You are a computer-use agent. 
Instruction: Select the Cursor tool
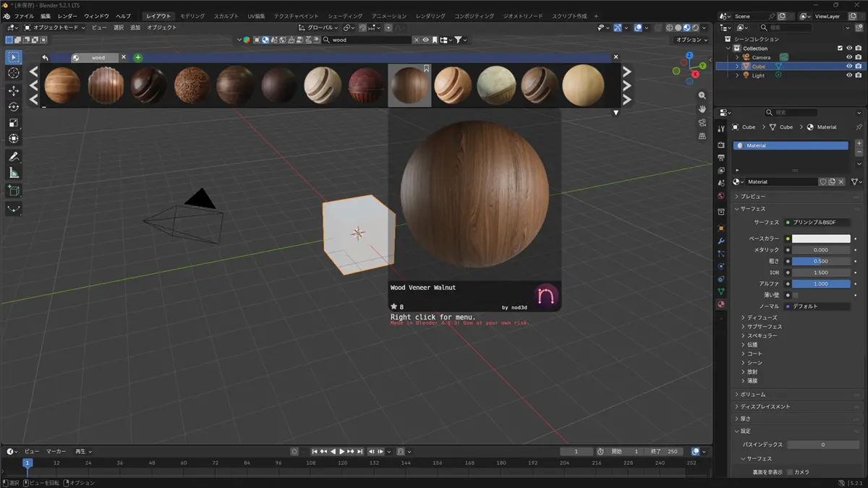coord(14,73)
